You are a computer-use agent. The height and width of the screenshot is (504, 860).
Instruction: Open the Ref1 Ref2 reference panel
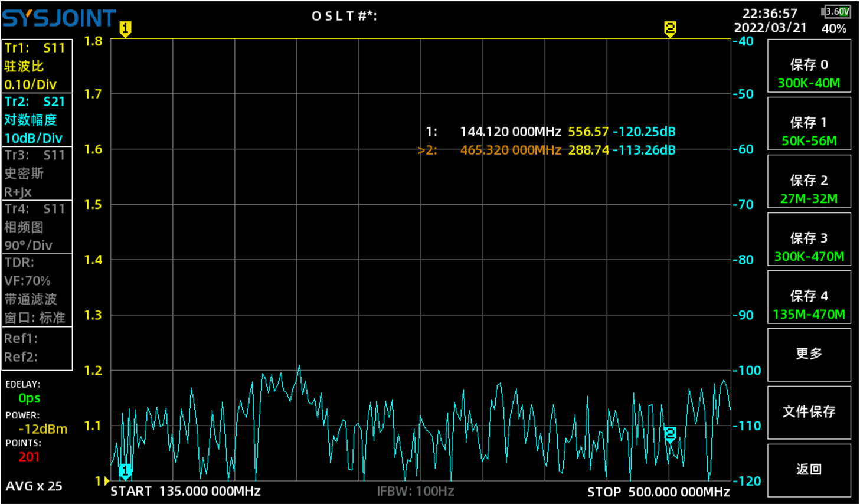click(x=37, y=348)
